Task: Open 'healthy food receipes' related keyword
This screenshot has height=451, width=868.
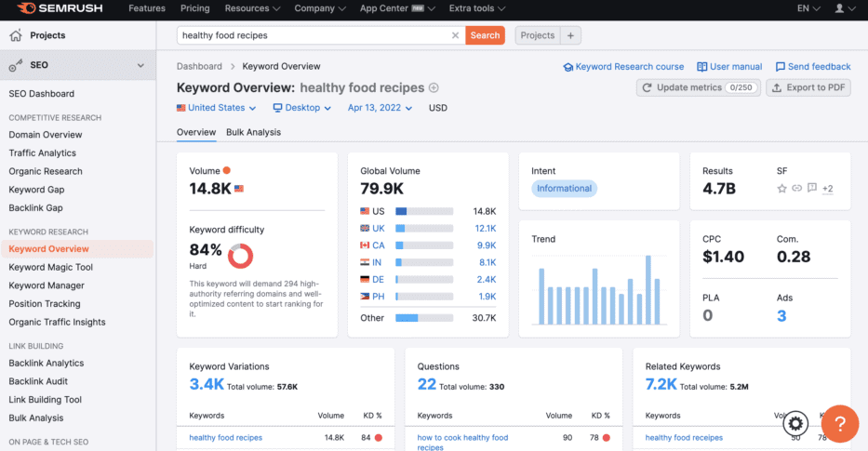Action: click(x=684, y=438)
